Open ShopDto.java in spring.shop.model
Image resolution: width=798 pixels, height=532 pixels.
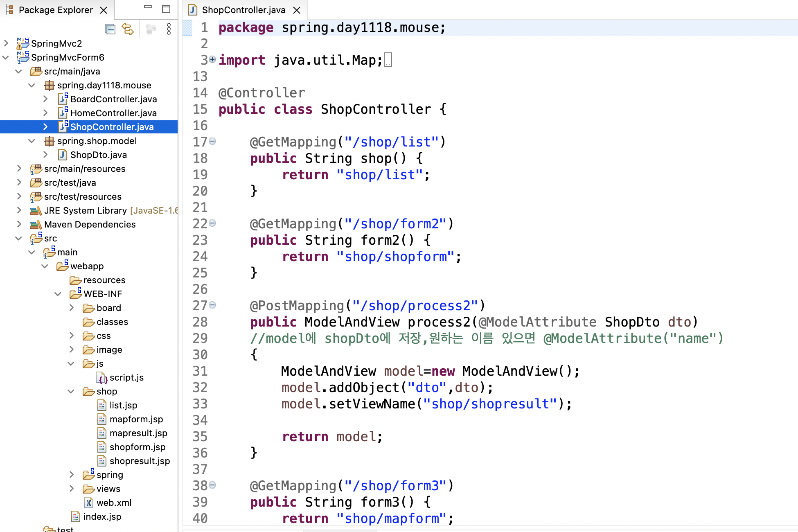coord(98,155)
